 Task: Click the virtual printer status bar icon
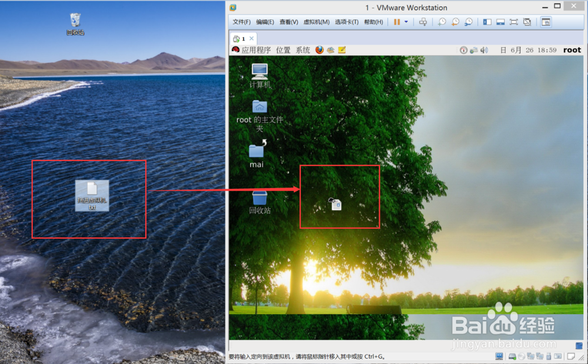coord(557,356)
